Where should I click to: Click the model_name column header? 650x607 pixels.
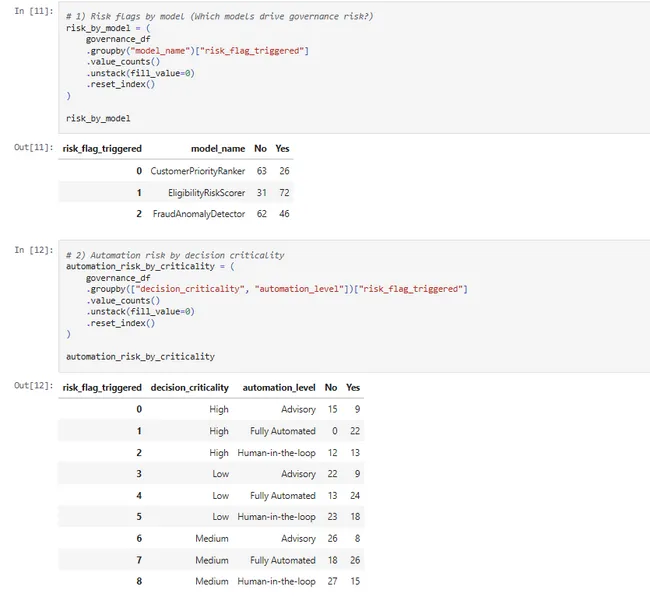point(217,149)
